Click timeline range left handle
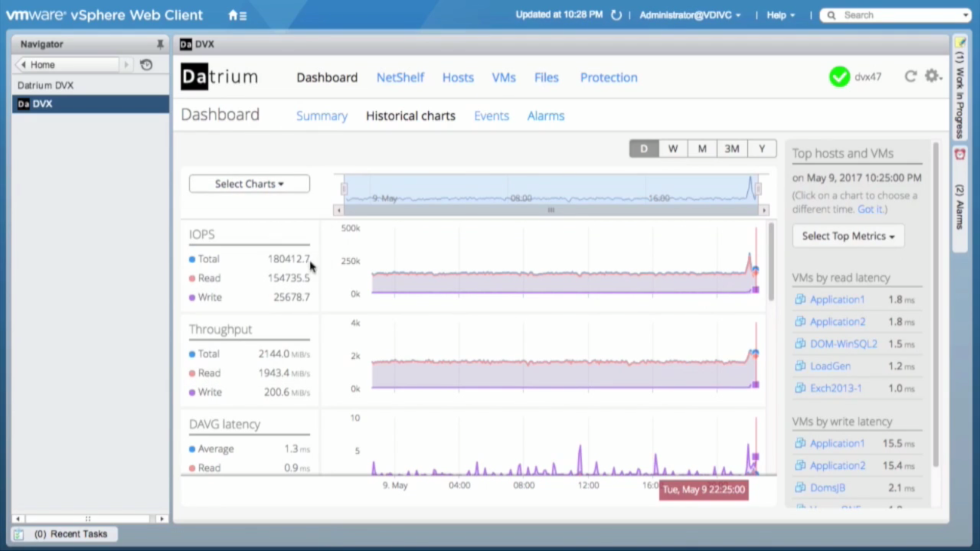The image size is (980, 551). (x=344, y=189)
